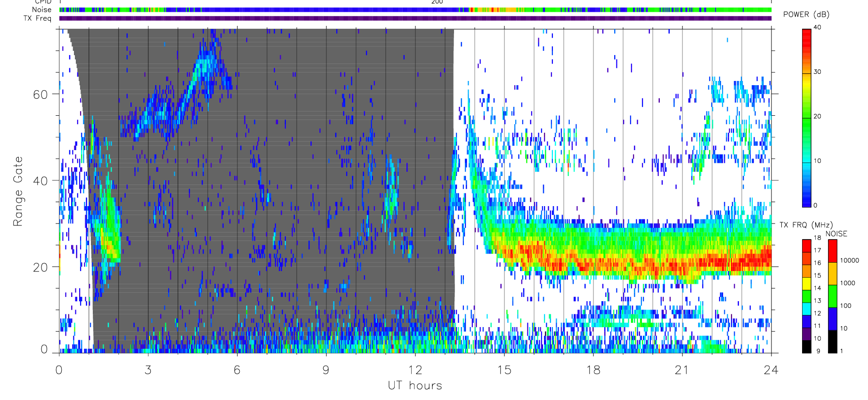This screenshot has width=868, height=400.
Task: Click the '40' label on the power scale
Action: [x=817, y=27]
